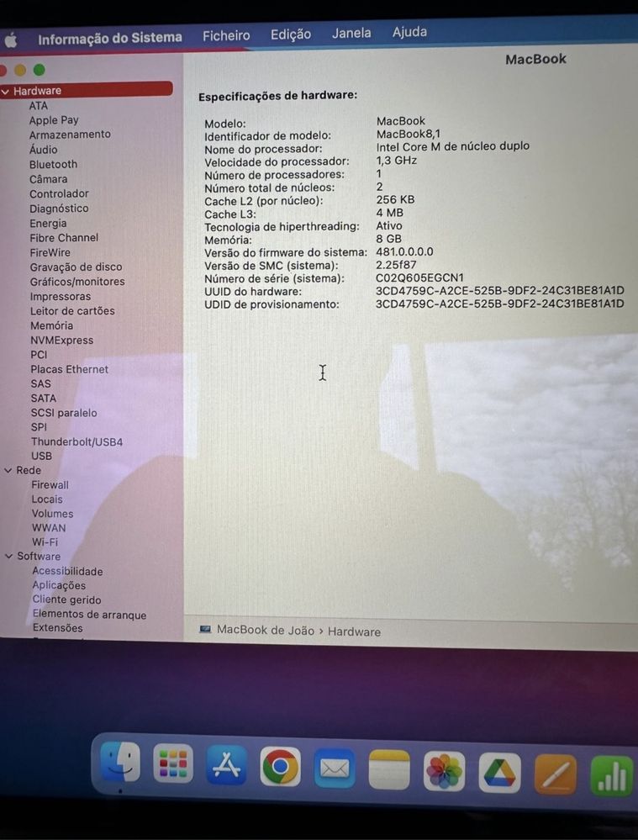The height and width of the screenshot is (840, 638).
Task: Select Aplicações under Software
Action: pos(58,585)
